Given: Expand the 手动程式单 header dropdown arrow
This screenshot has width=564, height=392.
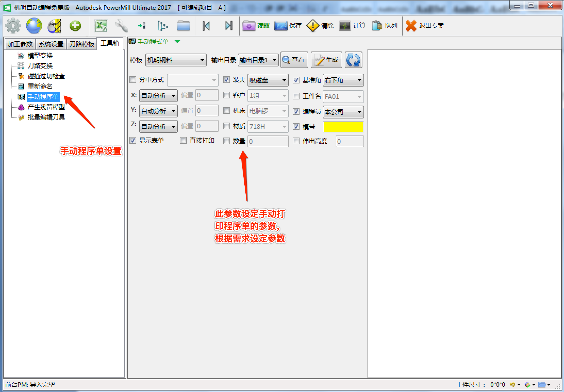Looking at the screenshot, I should point(177,41).
